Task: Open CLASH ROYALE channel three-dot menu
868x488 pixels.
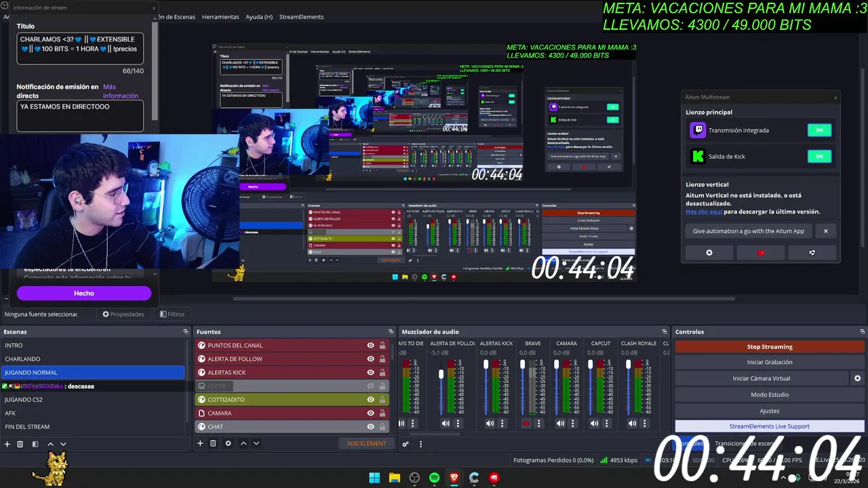Action: 645,424
